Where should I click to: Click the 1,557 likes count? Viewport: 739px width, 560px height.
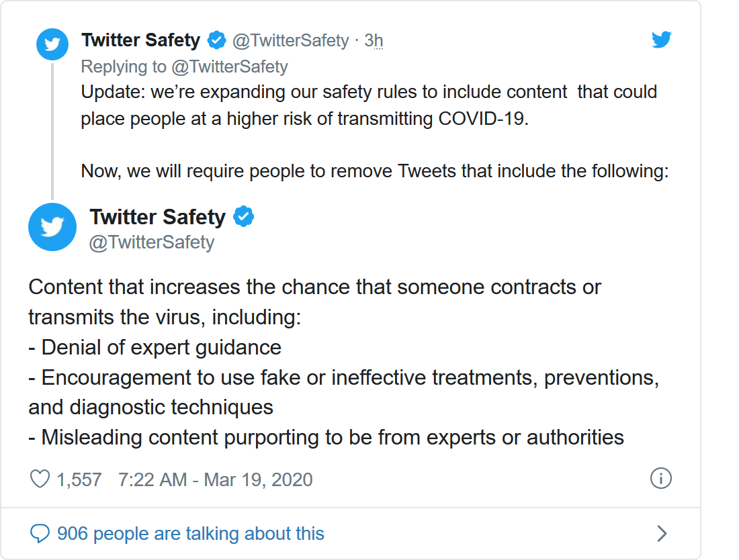(79, 479)
